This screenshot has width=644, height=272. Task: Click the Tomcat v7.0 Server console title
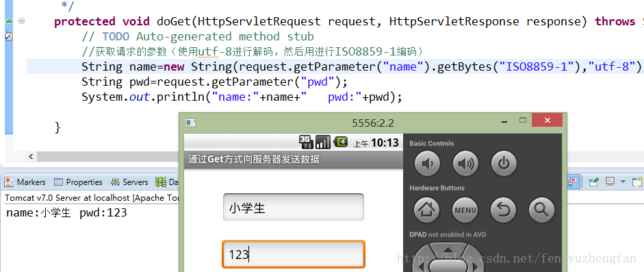92,197
